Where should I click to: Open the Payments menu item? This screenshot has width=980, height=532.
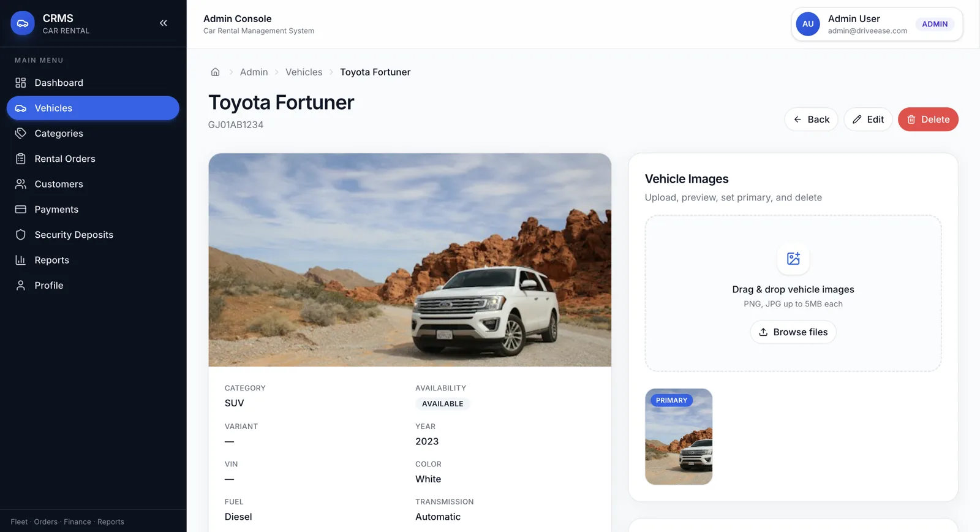tap(93, 209)
